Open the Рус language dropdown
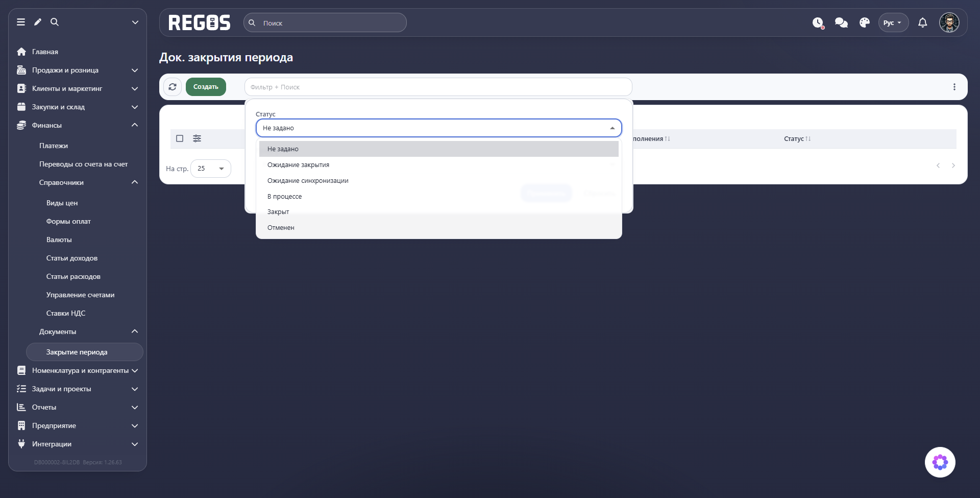 point(893,22)
